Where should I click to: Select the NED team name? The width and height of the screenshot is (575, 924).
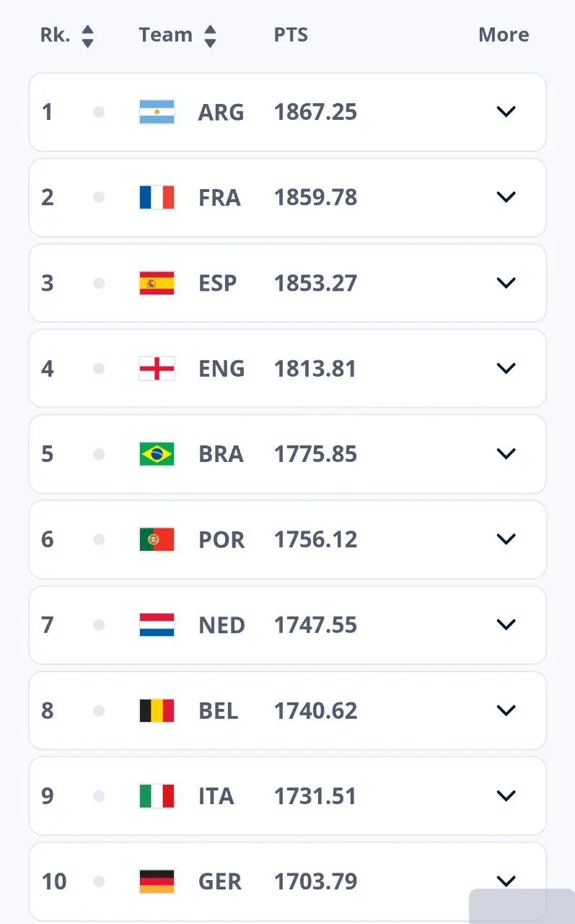tap(221, 625)
